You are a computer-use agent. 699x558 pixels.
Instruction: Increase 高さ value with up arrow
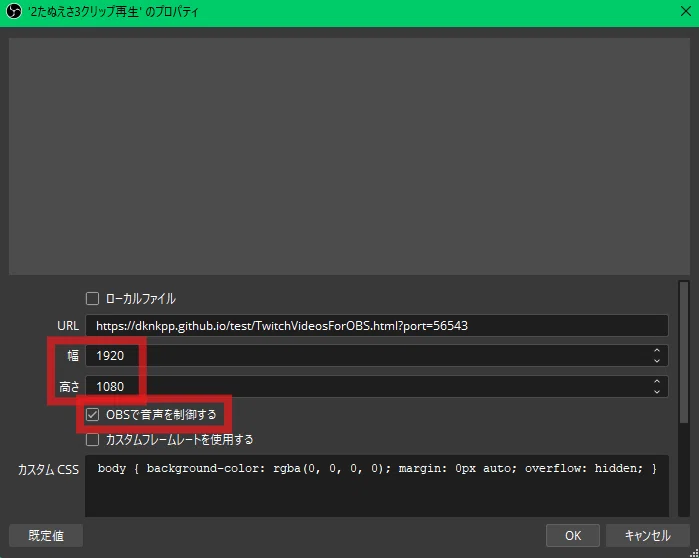(x=657, y=382)
